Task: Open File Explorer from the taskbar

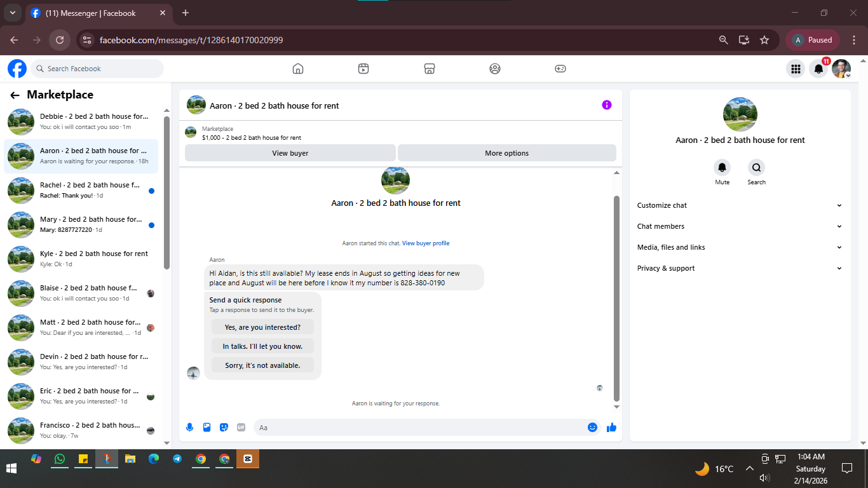Action: click(130, 459)
